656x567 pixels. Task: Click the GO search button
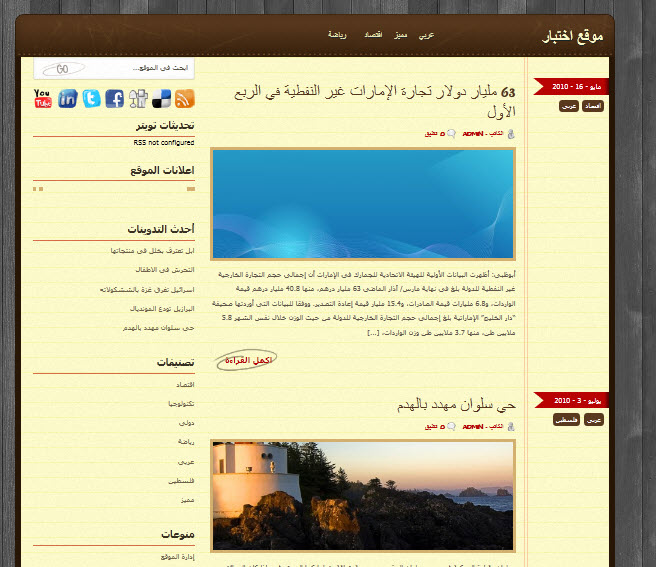64,69
